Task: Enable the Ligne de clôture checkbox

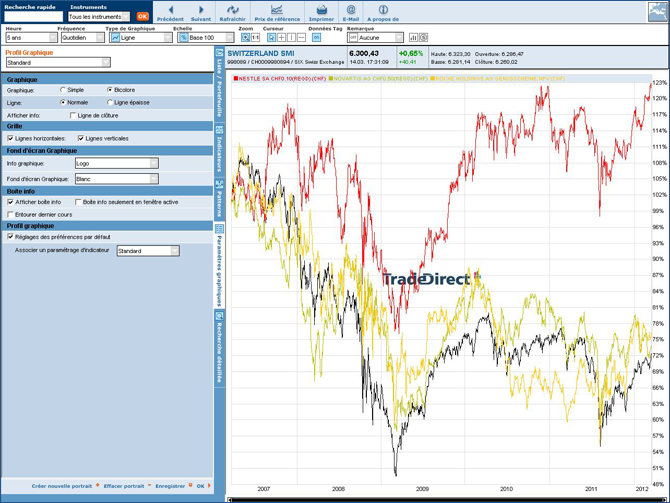Action: [73, 115]
